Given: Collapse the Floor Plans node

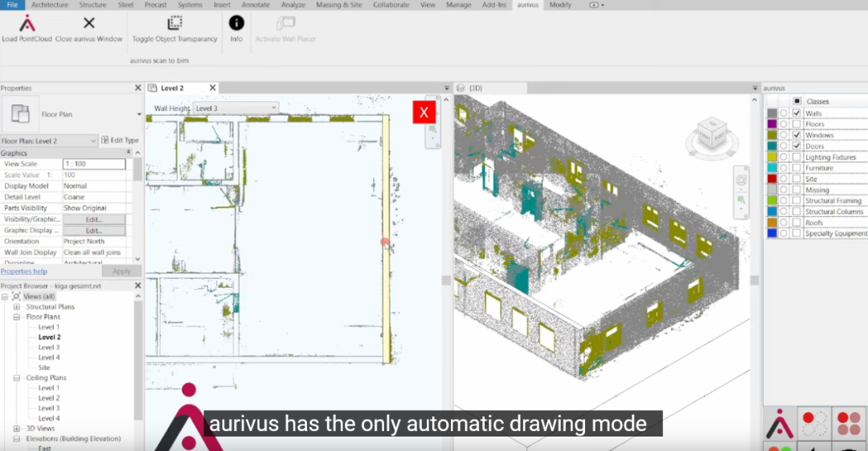Looking at the screenshot, I should pos(17,317).
